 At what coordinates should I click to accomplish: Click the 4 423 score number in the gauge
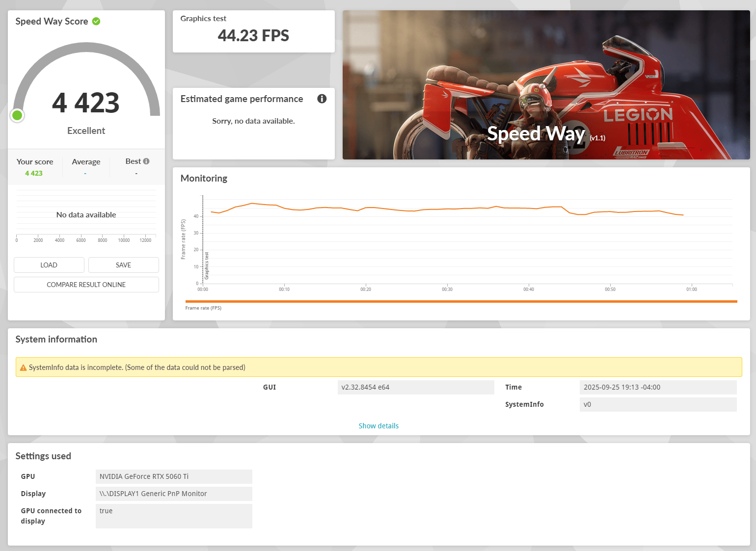86,103
